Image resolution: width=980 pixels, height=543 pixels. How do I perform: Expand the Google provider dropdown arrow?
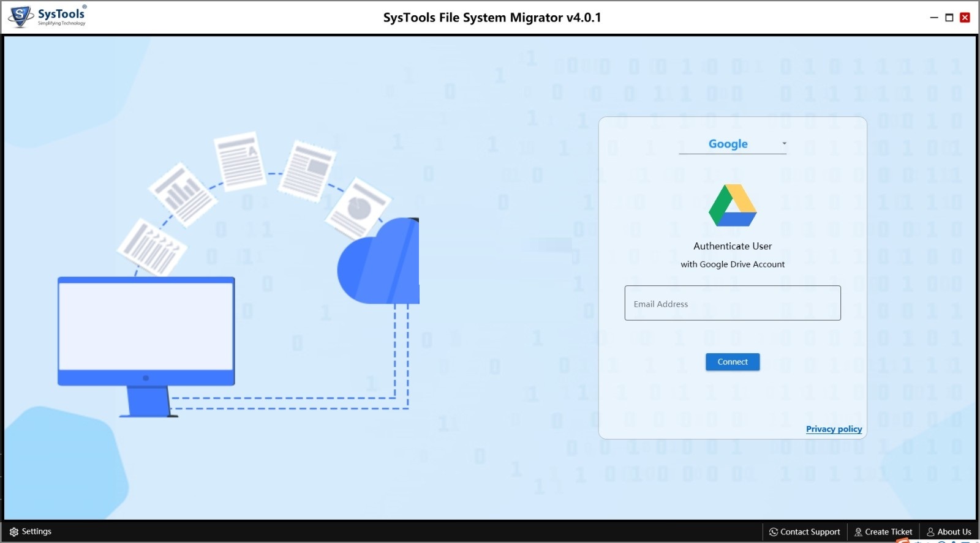pyautogui.click(x=784, y=143)
